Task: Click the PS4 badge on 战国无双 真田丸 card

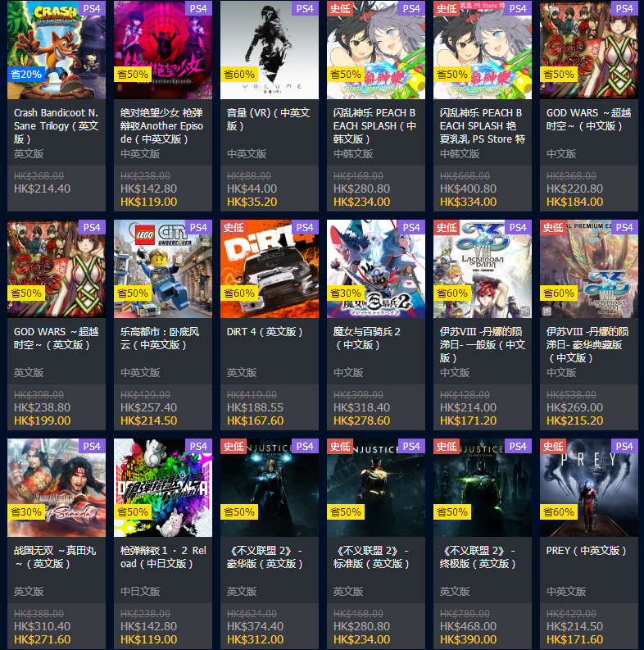Action: 92,447
